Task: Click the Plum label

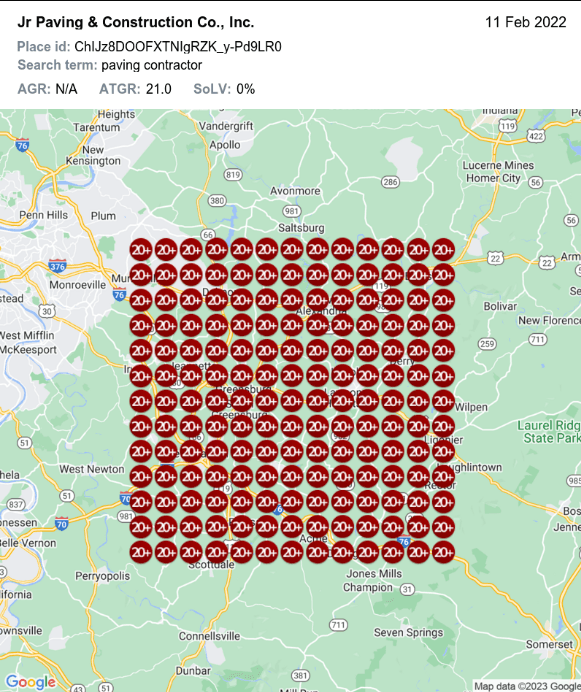Action: [103, 216]
